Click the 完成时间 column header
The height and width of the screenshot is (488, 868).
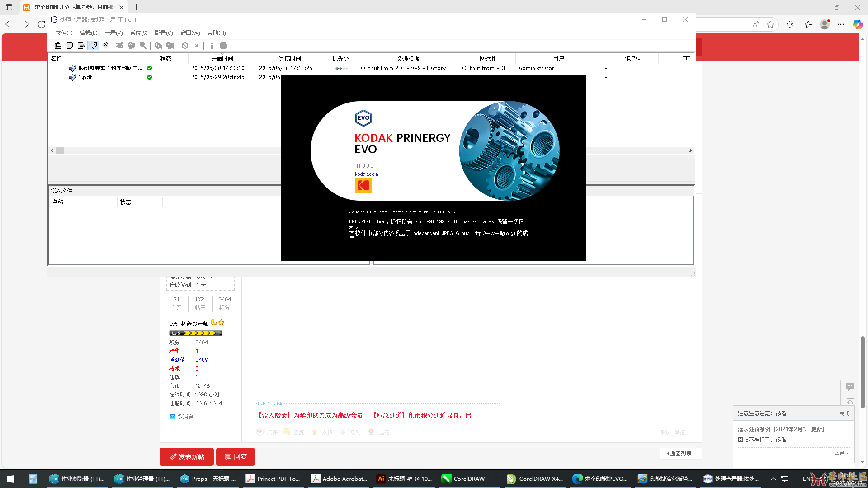[290, 58]
